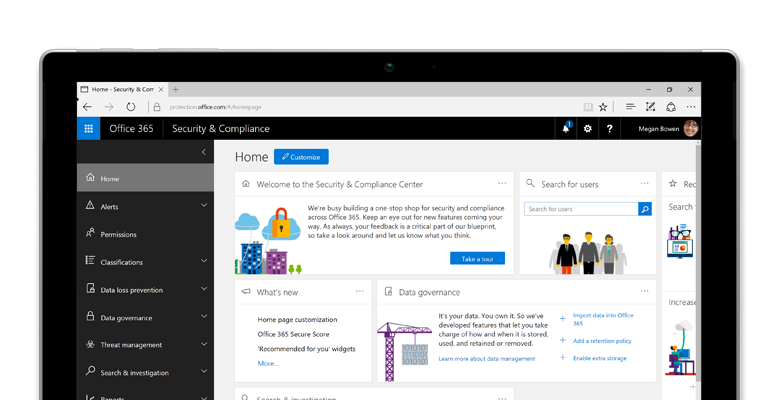Viewport: 782px width, 400px height.
Task: Close the Home - Security tab
Action: pyautogui.click(x=161, y=90)
